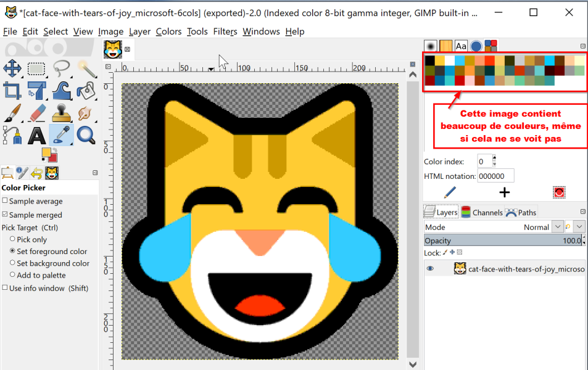Toggle the lock position and size icon
Viewport: 588px width, 370px height.
point(452,253)
